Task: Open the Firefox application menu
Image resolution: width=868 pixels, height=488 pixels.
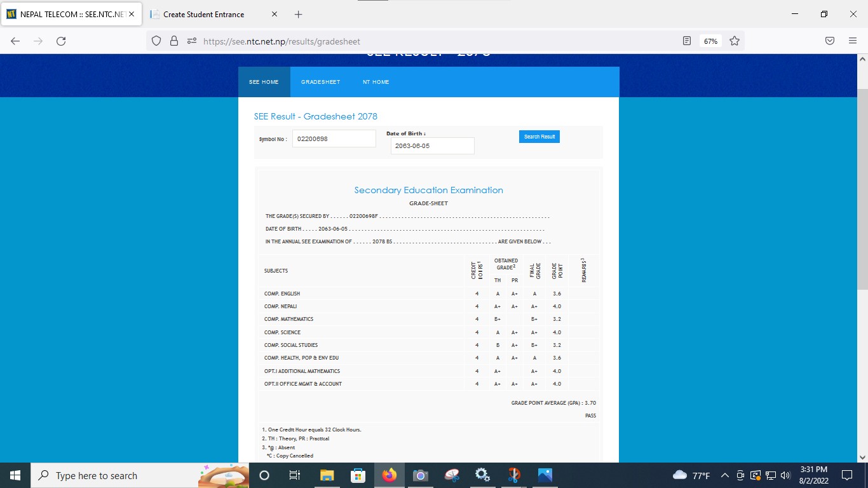Action: [853, 41]
